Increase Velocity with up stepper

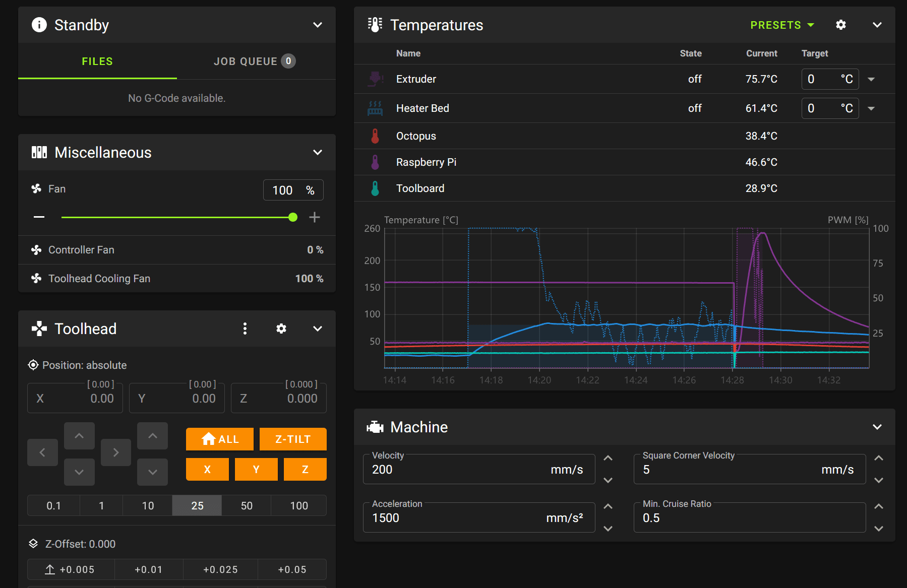[x=608, y=458]
